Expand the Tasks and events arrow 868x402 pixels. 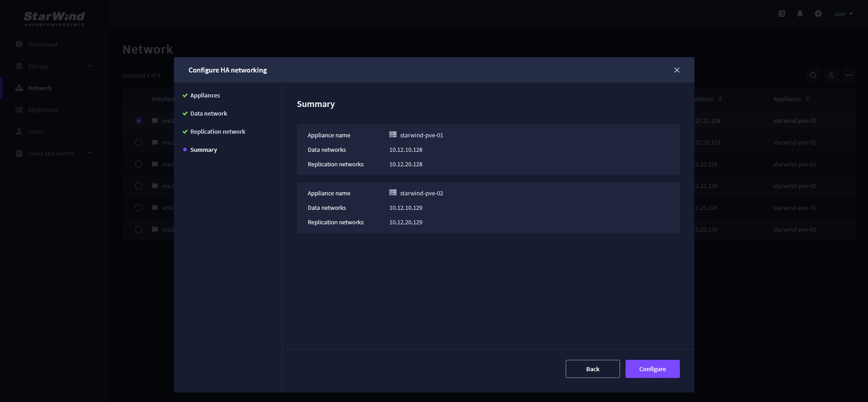(90, 153)
